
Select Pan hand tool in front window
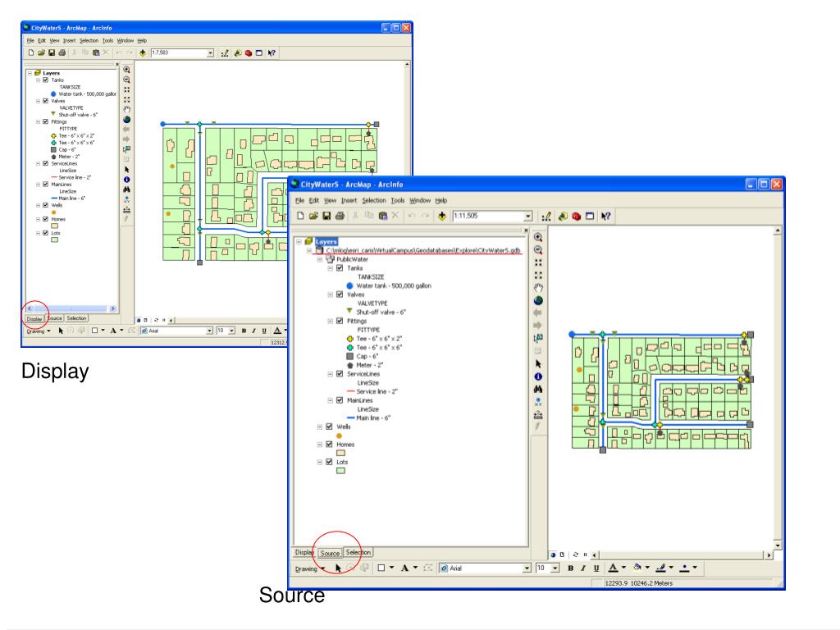click(x=538, y=288)
